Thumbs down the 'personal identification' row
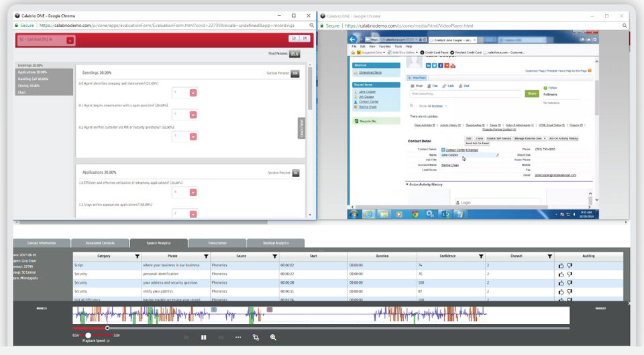This screenshot has width=644, height=355. coord(570,274)
